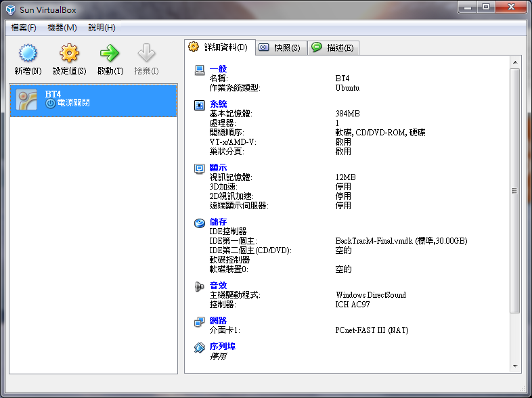Click the 384MB base memory value
This screenshot has height=398, width=532.
tap(347, 114)
